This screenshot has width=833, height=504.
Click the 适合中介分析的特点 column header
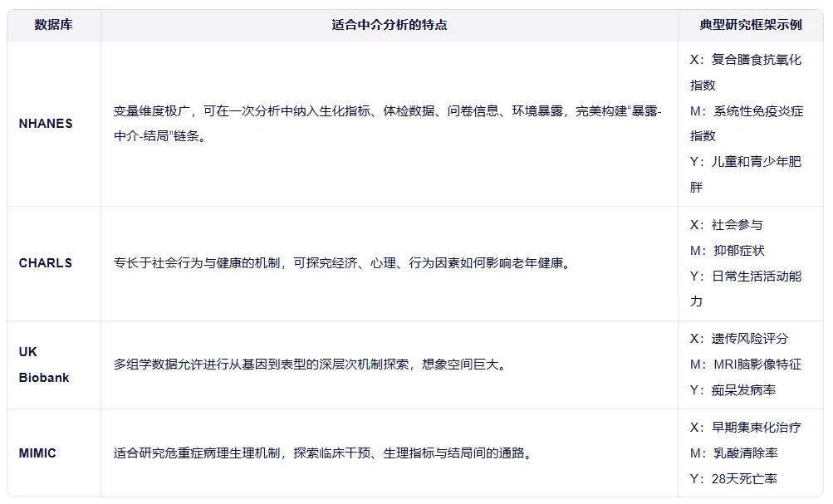pyautogui.click(x=390, y=25)
